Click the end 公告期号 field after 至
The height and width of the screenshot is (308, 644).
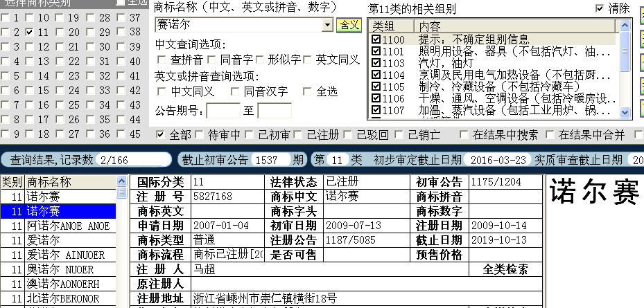(275, 111)
